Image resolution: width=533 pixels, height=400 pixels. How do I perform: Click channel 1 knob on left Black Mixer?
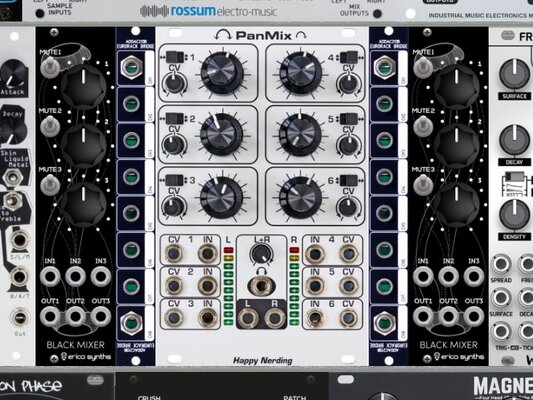pyautogui.click(x=83, y=87)
